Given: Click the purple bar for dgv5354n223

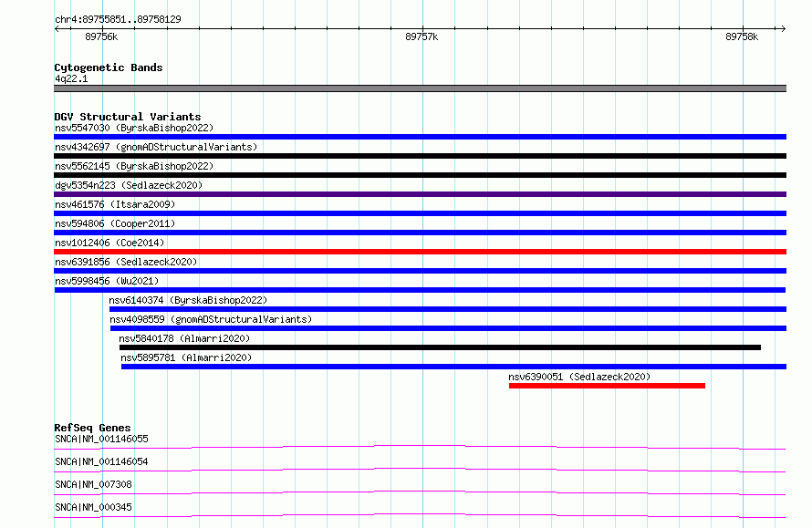Looking at the screenshot, I should (x=420, y=194).
